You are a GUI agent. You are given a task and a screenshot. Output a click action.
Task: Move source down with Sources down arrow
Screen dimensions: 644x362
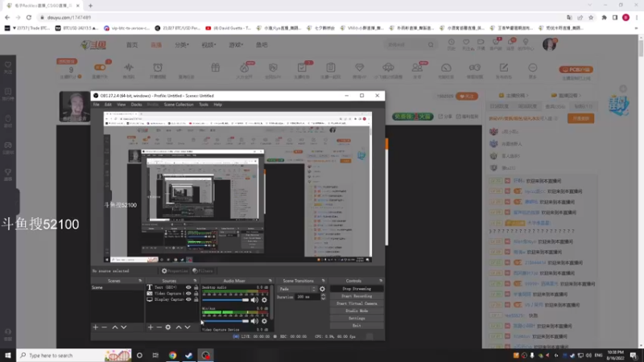[188, 327]
